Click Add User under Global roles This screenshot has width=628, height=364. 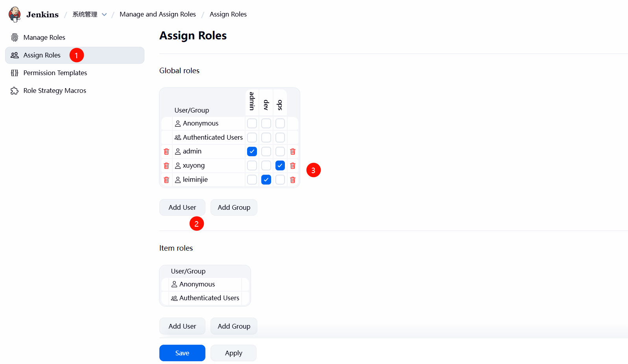pos(182,207)
